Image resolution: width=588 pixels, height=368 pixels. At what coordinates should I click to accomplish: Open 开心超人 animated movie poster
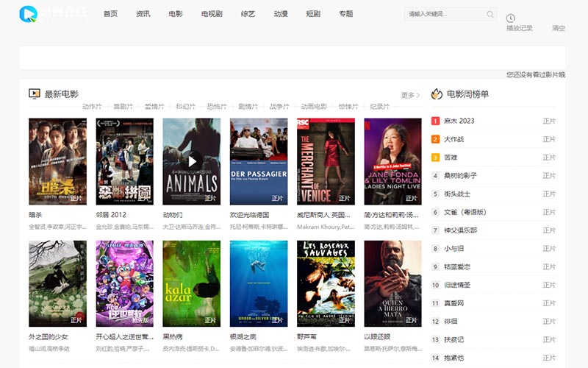click(x=124, y=283)
